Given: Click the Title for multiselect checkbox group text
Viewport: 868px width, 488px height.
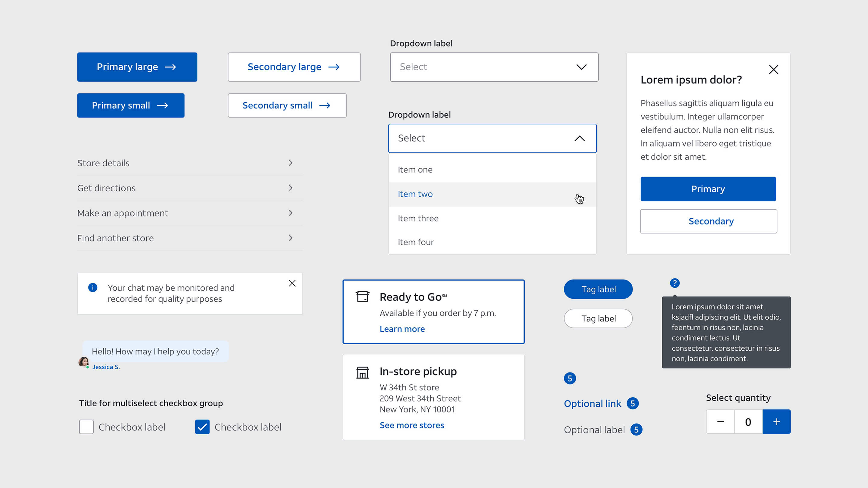Looking at the screenshot, I should (x=151, y=403).
